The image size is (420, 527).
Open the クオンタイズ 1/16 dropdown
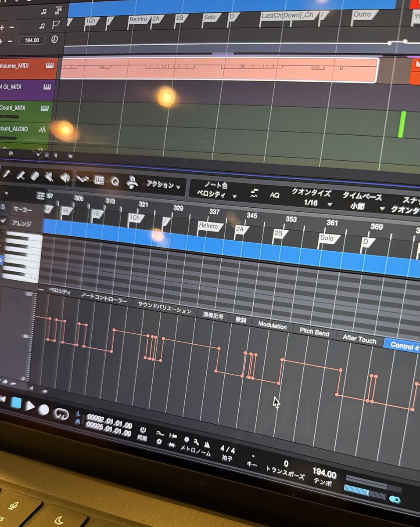coord(312,198)
